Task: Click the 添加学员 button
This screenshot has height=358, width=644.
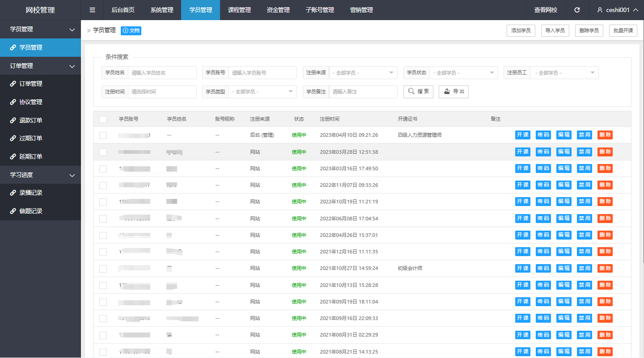Action: tap(521, 30)
